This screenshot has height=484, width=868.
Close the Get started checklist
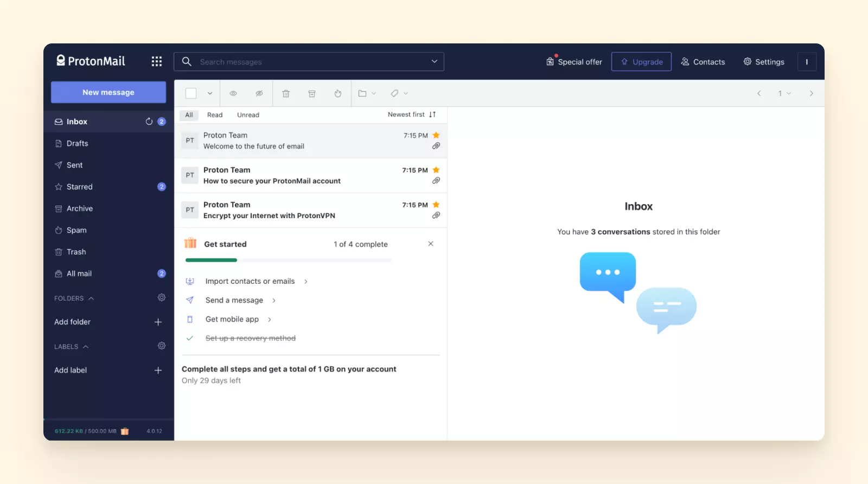tap(431, 244)
